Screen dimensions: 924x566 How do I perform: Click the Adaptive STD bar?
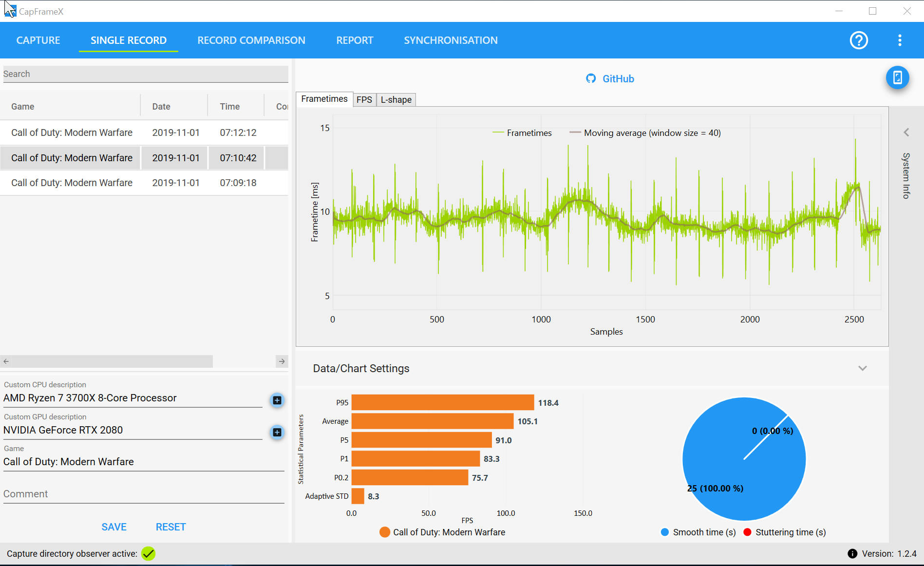coord(358,496)
